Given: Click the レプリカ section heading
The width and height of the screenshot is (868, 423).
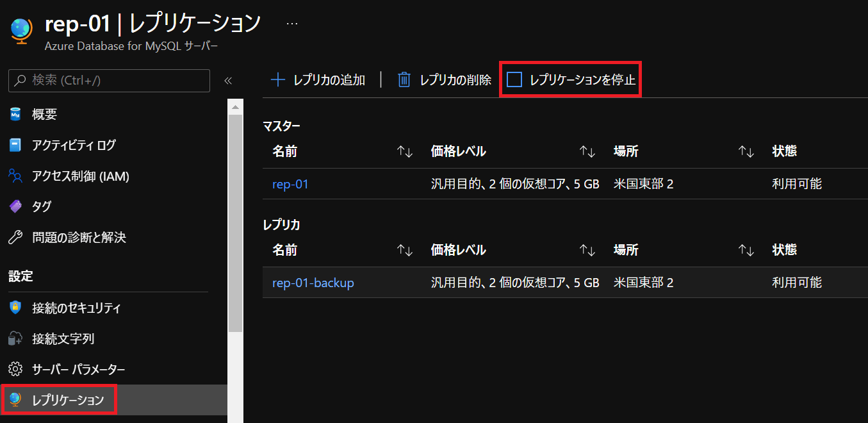Looking at the screenshot, I should [281, 225].
